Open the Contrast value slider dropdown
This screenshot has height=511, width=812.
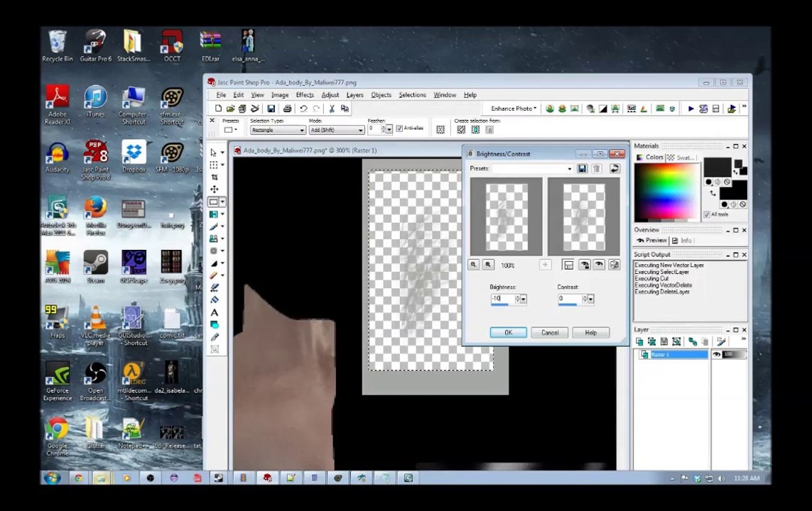[x=591, y=299]
